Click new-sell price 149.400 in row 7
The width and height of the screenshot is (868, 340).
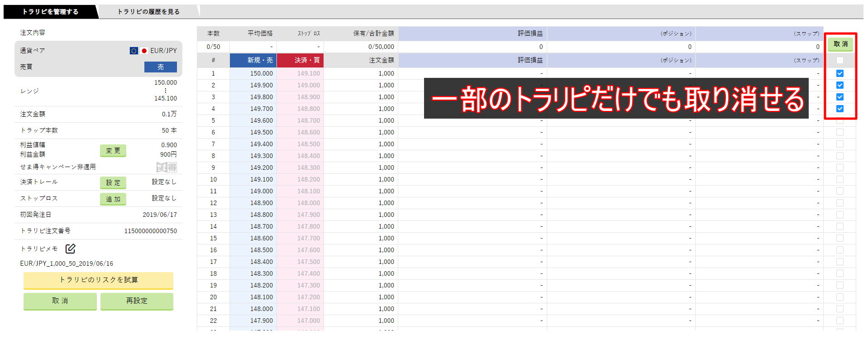click(262, 144)
